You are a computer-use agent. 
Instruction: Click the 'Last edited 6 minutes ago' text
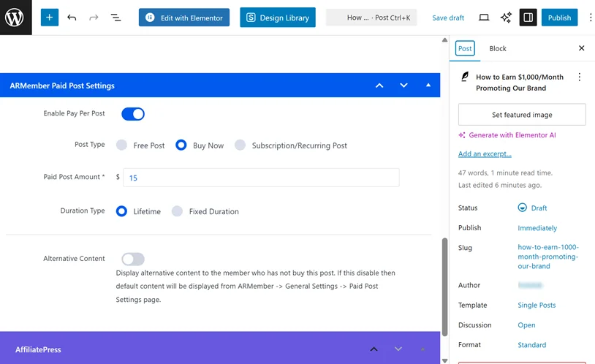[x=500, y=185]
